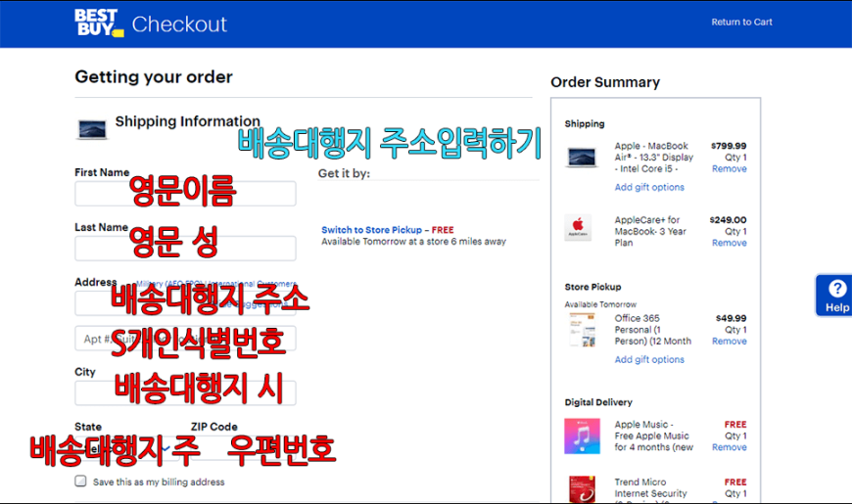Viewport: 852px width, 504px height.
Task: Click the $49.99 price
Action: tap(731, 318)
